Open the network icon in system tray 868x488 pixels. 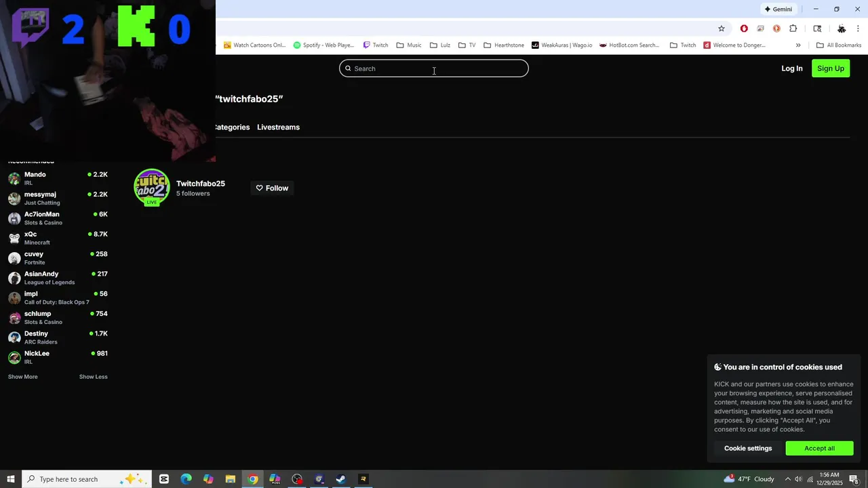click(x=810, y=479)
